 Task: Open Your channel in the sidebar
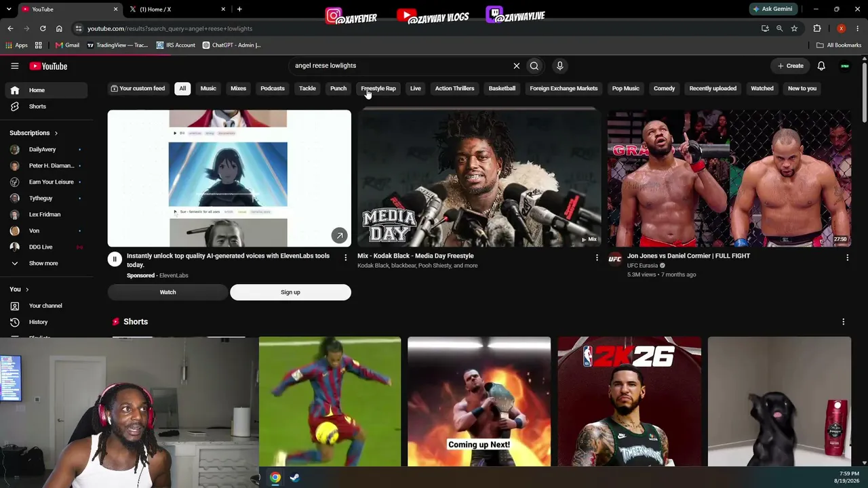(46, 306)
